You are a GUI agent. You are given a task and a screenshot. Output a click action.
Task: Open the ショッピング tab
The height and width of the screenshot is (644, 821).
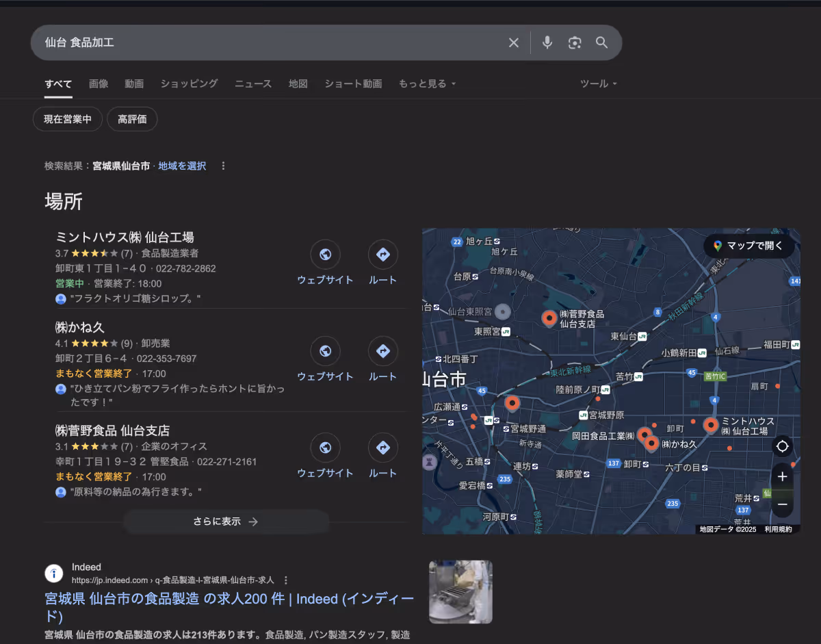click(190, 83)
